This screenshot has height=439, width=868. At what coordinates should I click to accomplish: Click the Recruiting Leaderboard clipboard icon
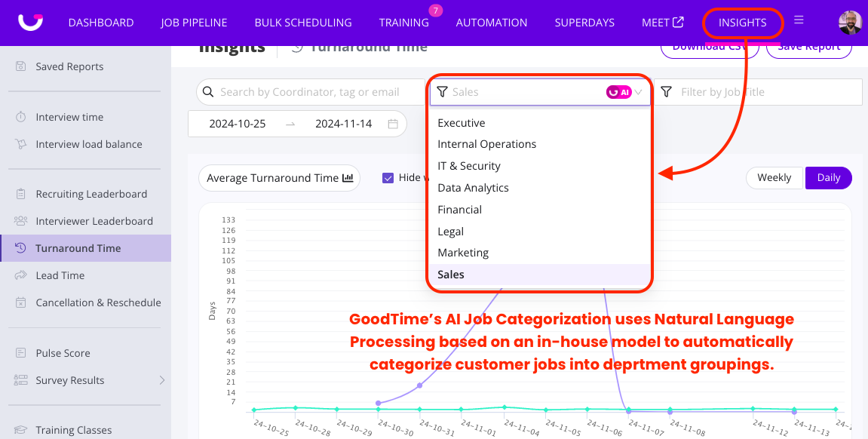[20, 194]
